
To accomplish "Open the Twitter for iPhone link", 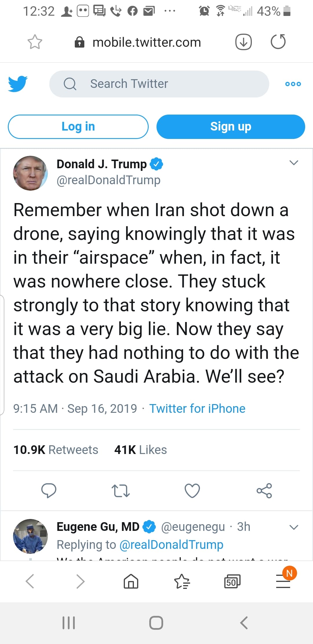I will pyautogui.click(x=197, y=408).
